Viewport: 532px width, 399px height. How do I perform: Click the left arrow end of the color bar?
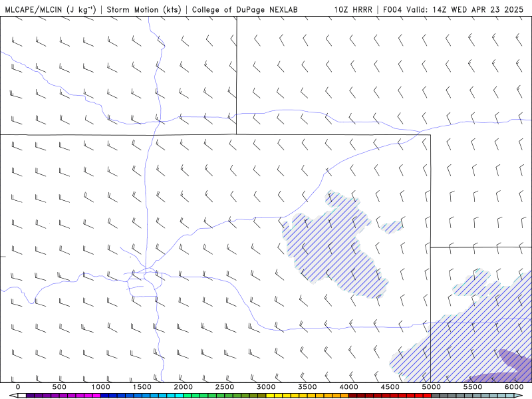(13, 396)
